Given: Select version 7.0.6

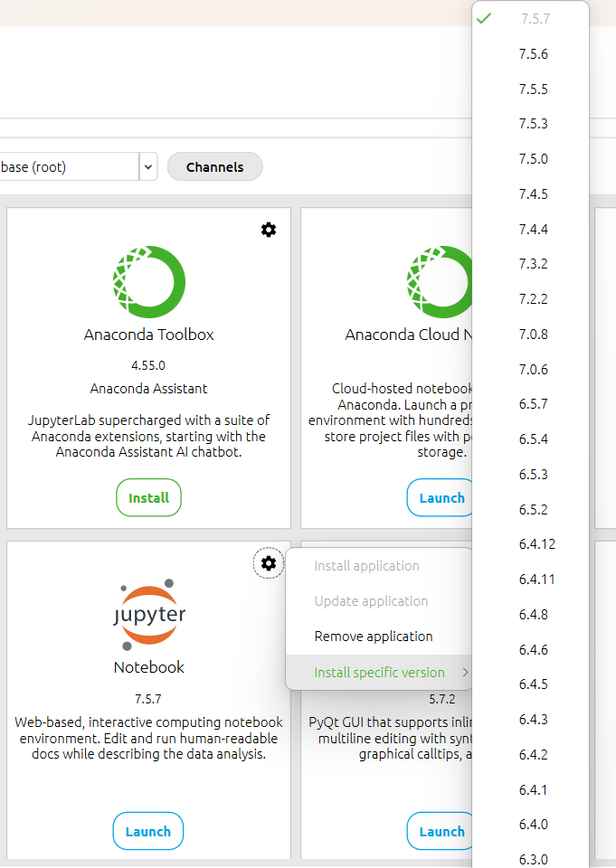Looking at the screenshot, I should [x=530, y=369].
